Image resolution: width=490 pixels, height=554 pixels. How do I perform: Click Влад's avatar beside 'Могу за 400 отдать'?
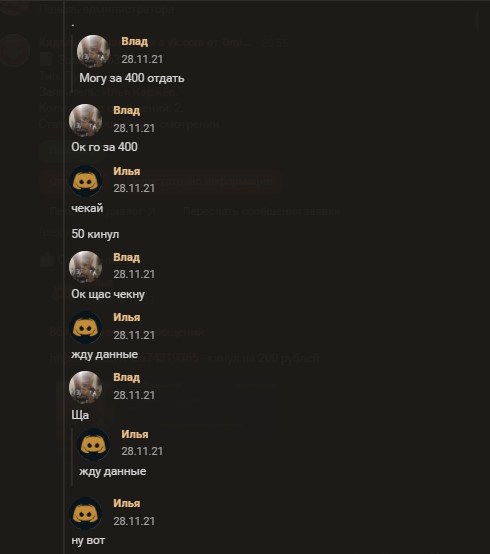pos(93,51)
